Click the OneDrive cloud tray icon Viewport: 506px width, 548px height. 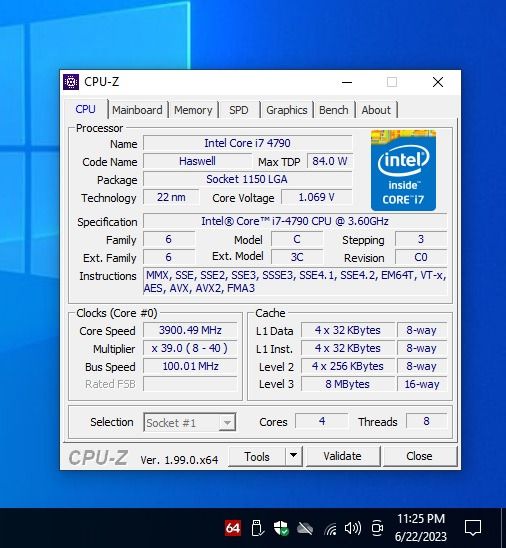click(305, 528)
